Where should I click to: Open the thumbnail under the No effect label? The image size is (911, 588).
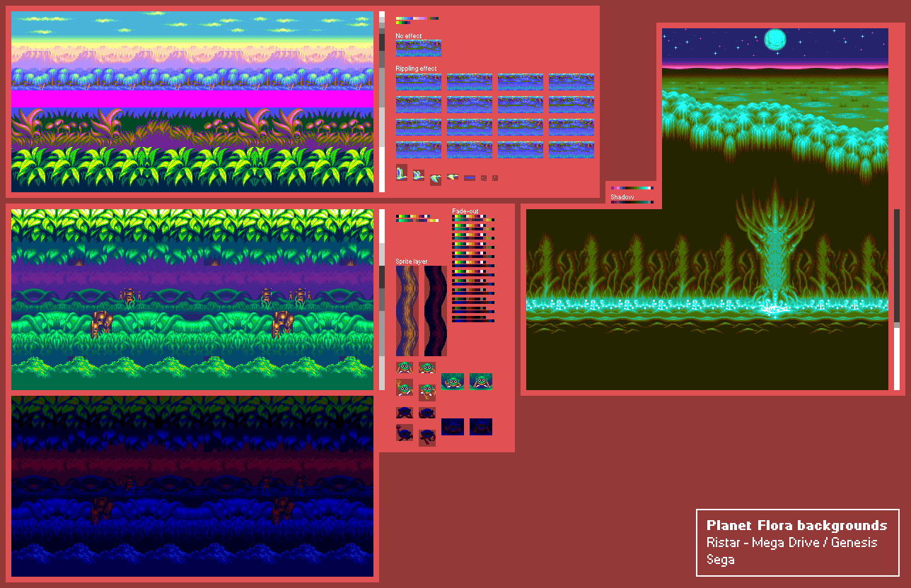point(419,48)
